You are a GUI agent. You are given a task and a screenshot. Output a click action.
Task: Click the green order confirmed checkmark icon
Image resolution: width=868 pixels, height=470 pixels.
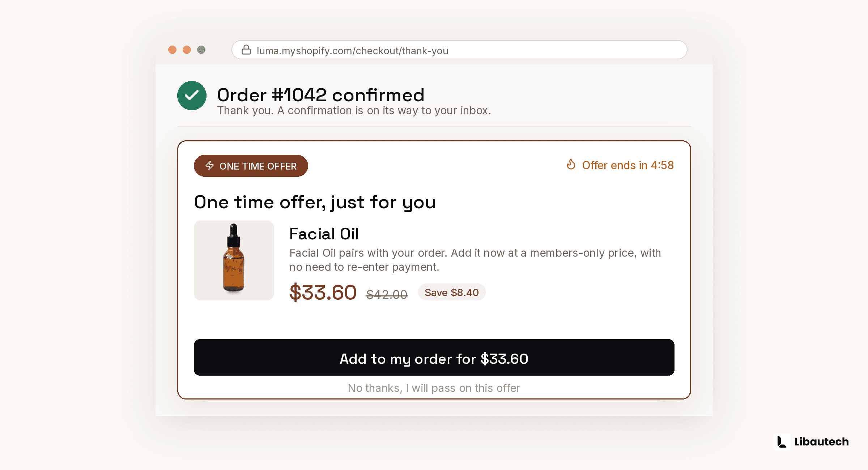click(x=192, y=95)
